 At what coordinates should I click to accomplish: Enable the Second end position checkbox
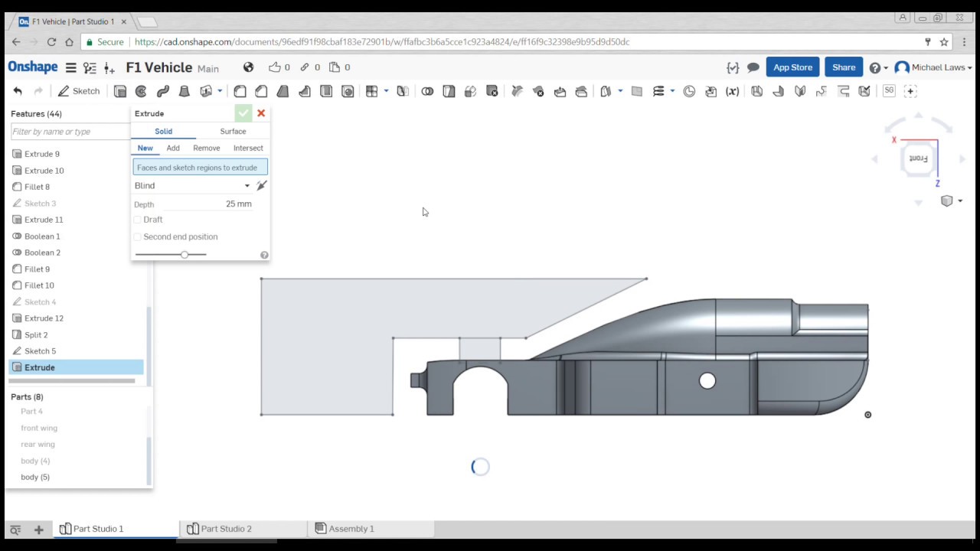point(138,236)
